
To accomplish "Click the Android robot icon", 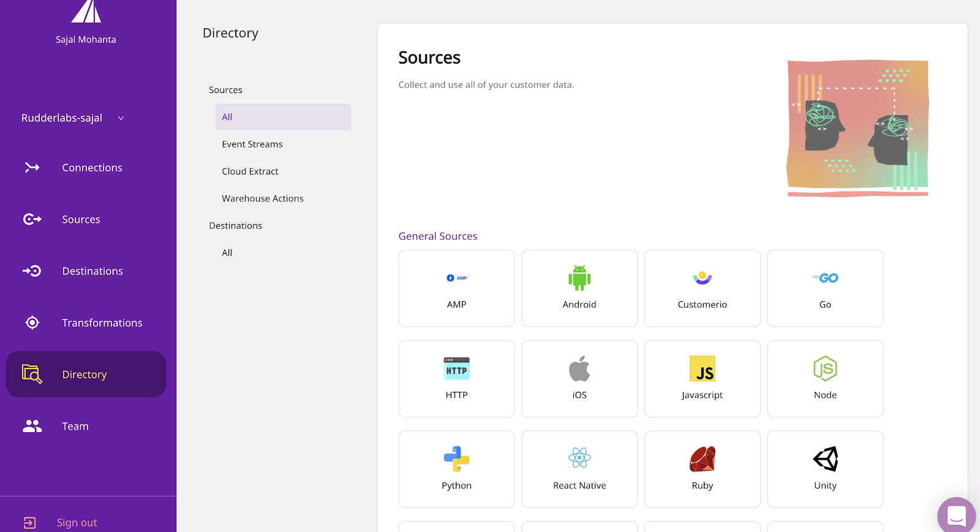I will click(x=579, y=278).
